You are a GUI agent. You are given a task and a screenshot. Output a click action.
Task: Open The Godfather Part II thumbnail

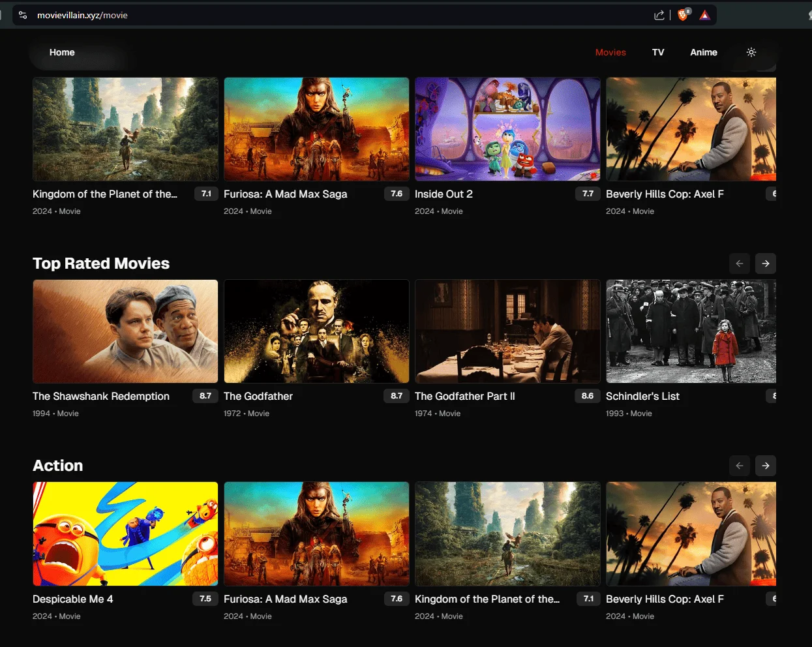pos(507,331)
